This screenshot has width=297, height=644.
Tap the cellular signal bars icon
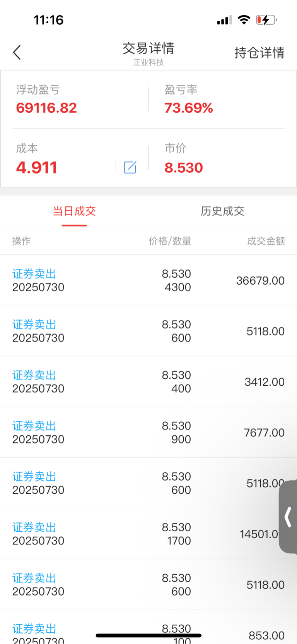point(224,20)
